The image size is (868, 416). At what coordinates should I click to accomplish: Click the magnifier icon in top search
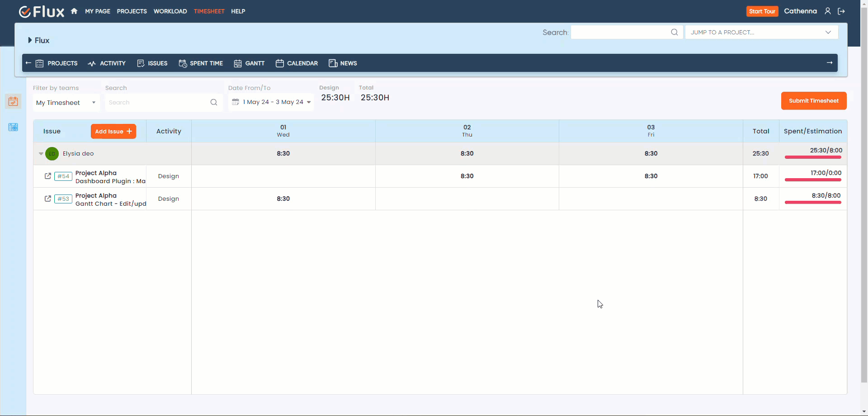[x=674, y=32]
